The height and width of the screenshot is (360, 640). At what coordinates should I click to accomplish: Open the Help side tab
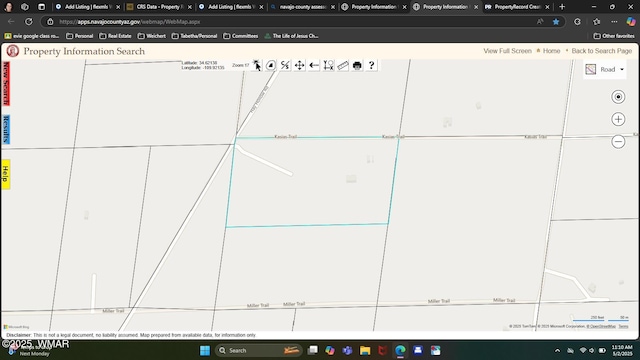[x=6, y=174]
